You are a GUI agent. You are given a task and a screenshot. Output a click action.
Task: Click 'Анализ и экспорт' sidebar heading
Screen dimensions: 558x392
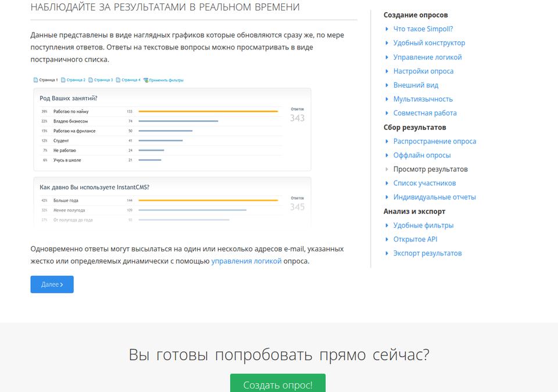414,211
